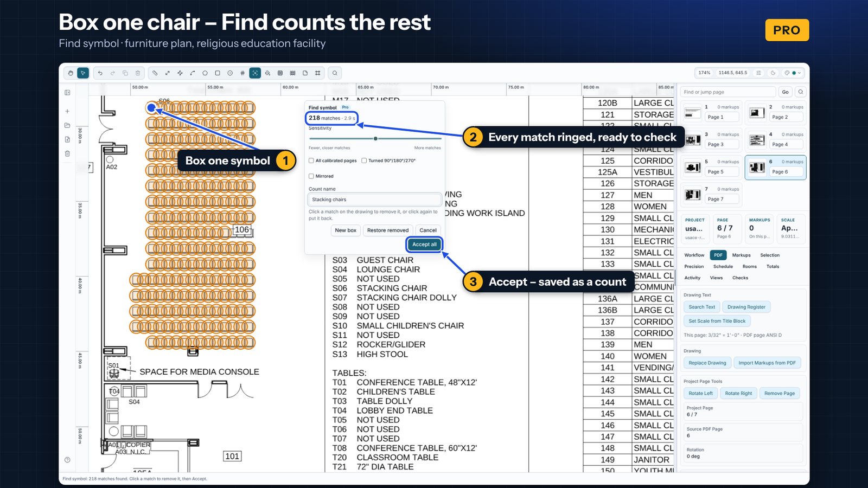
Task: Open the Markups tab
Action: [x=741, y=255]
